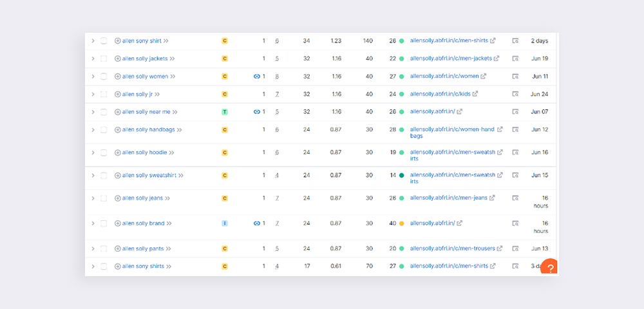The image size is (644, 309).
Task: Open external link icon after men-jeans URL
Action: coord(492,198)
